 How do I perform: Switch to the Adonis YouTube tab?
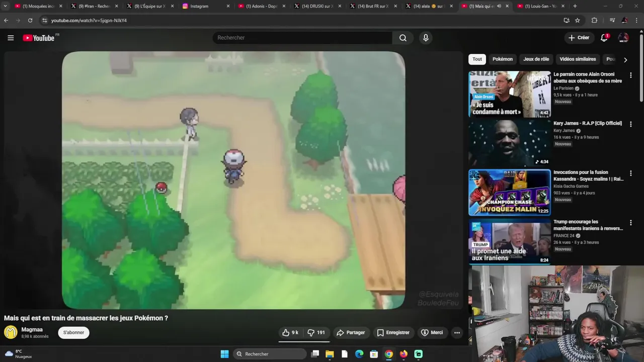pyautogui.click(x=262, y=6)
